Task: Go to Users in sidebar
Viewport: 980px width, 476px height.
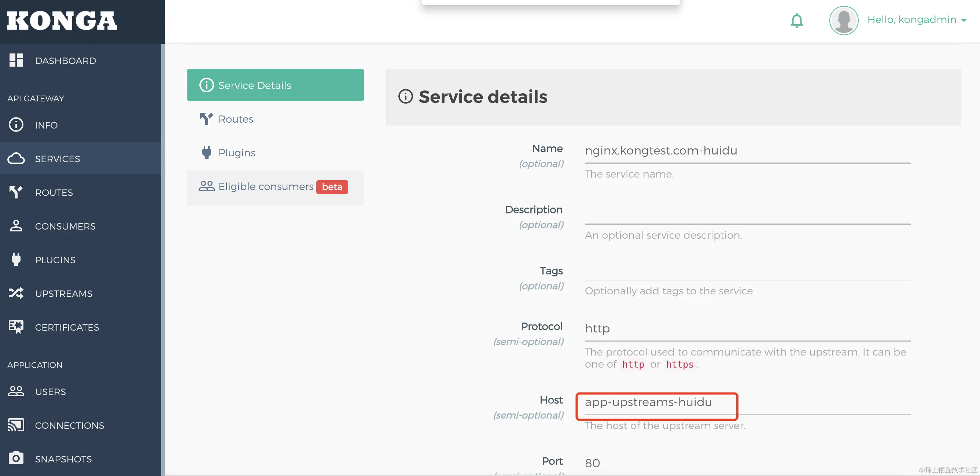Action: tap(50, 391)
